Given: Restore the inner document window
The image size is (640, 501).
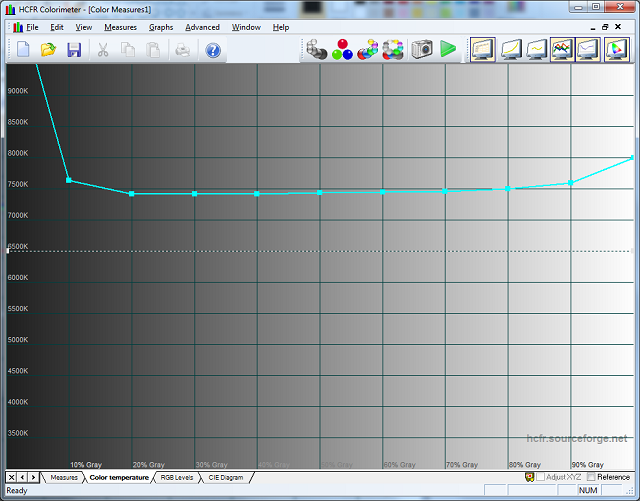Looking at the screenshot, I should tap(605, 27).
